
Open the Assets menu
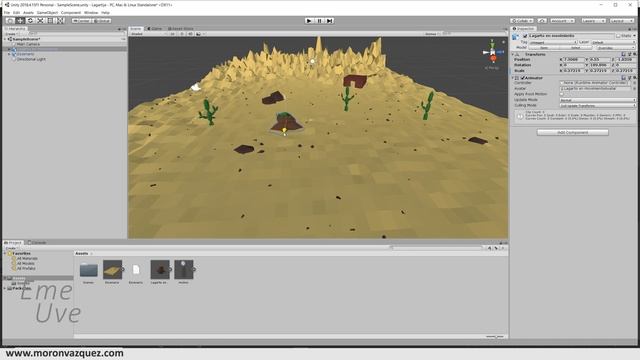[x=28, y=13]
